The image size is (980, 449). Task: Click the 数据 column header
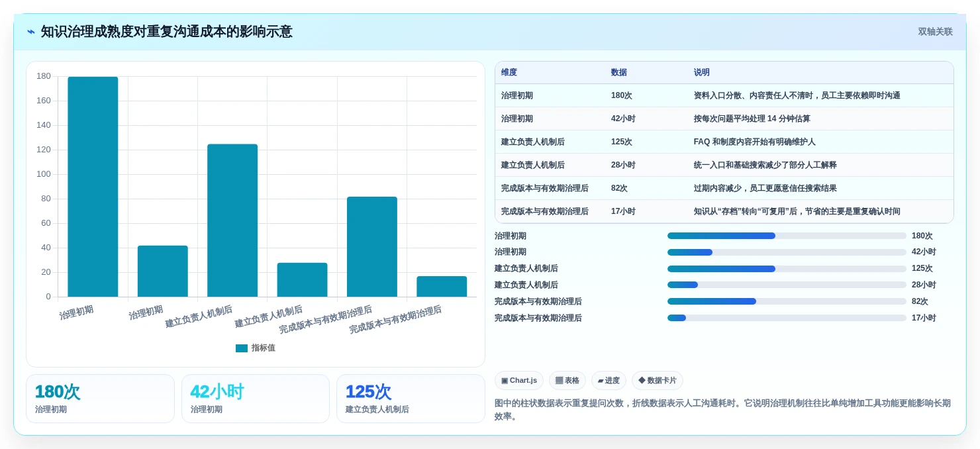(619, 72)
